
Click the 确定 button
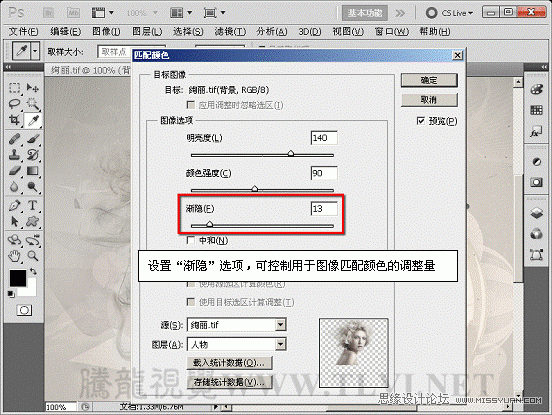(429, 80)
